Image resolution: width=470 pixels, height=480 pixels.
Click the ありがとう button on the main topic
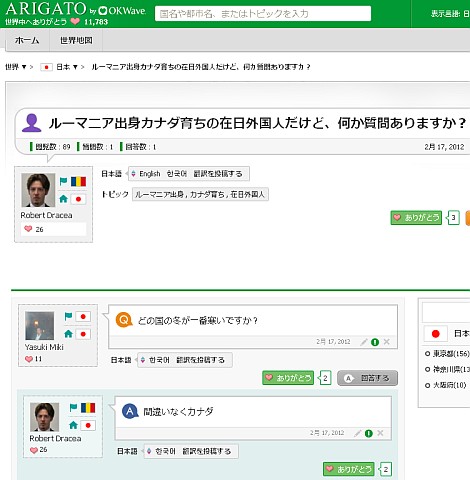click(416, 218)
